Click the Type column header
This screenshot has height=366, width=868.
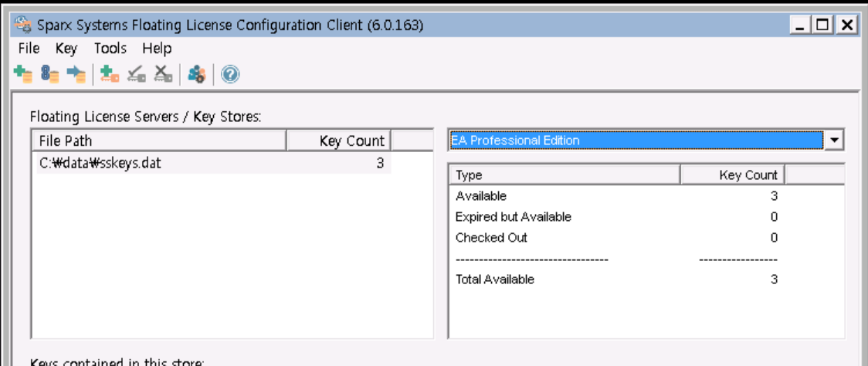[x=564, y=175]
